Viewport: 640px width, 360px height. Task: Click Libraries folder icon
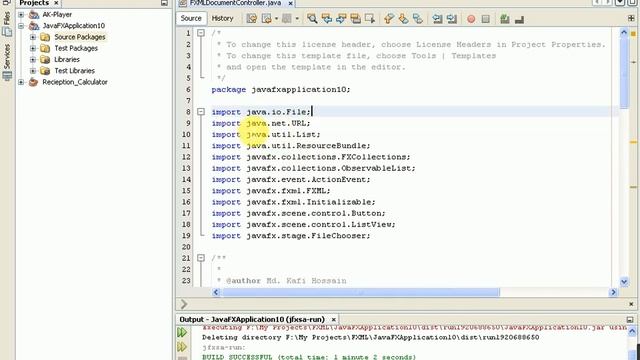[45, 60]
